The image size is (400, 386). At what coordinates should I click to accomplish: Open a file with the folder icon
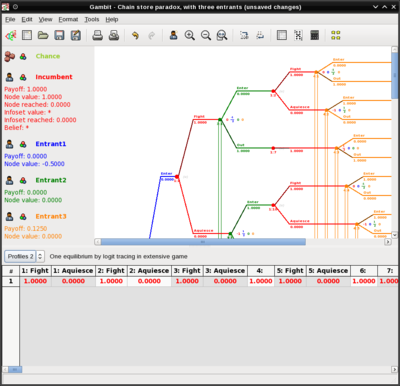tap(43, 35)
